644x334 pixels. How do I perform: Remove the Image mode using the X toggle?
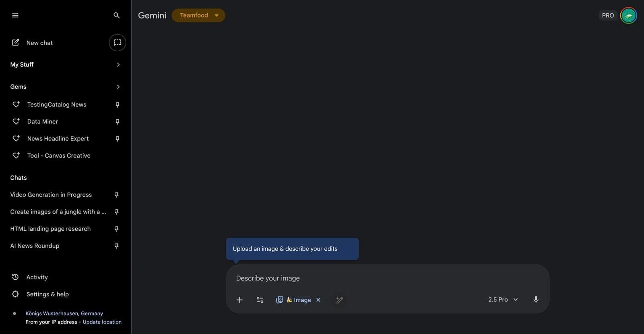click(318, 300)
